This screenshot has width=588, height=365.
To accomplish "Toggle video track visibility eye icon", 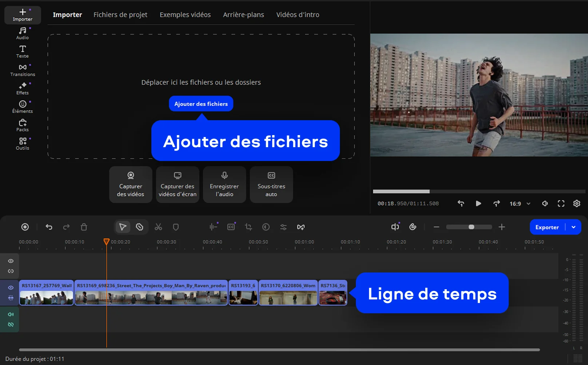I will 11,288.
